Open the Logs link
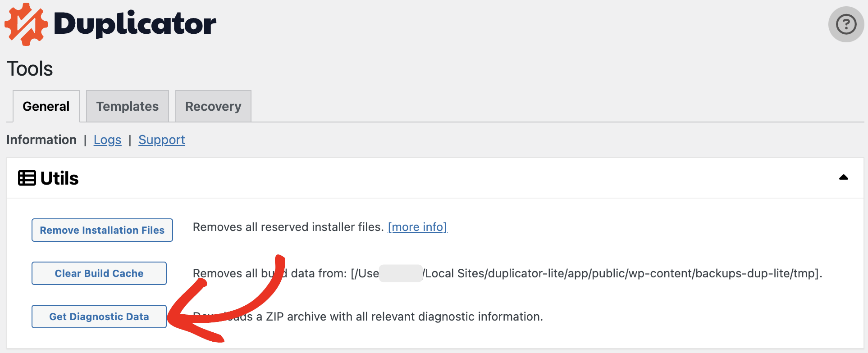This screenshot has width=868, height=353. [x=107, y=140]
